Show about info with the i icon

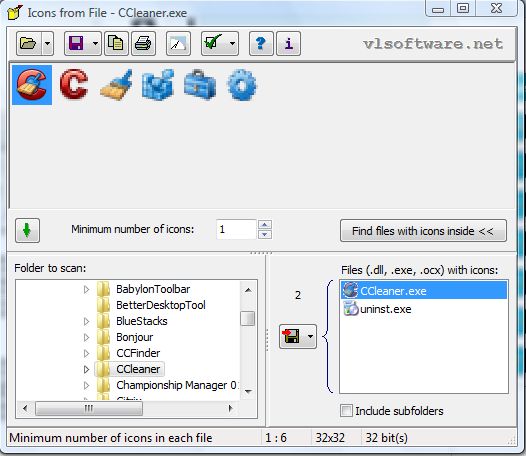(288, 43)
